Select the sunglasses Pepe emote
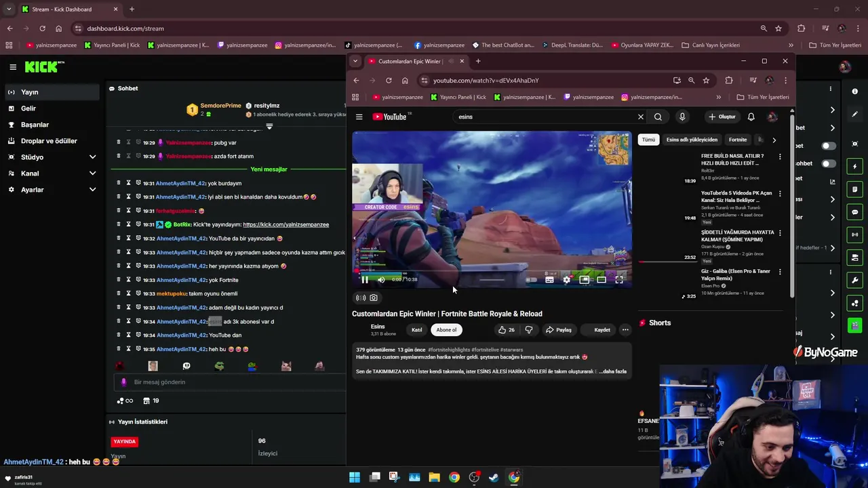 point(219,366)
